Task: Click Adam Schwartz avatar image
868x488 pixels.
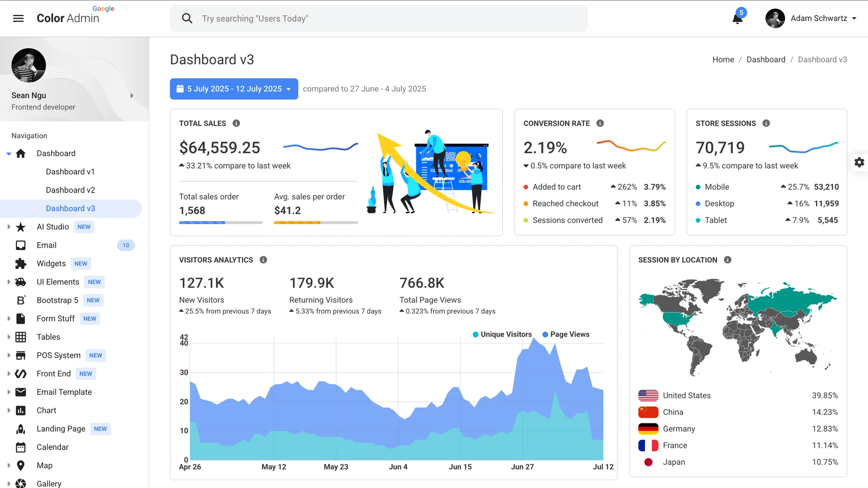Action: 775,19
